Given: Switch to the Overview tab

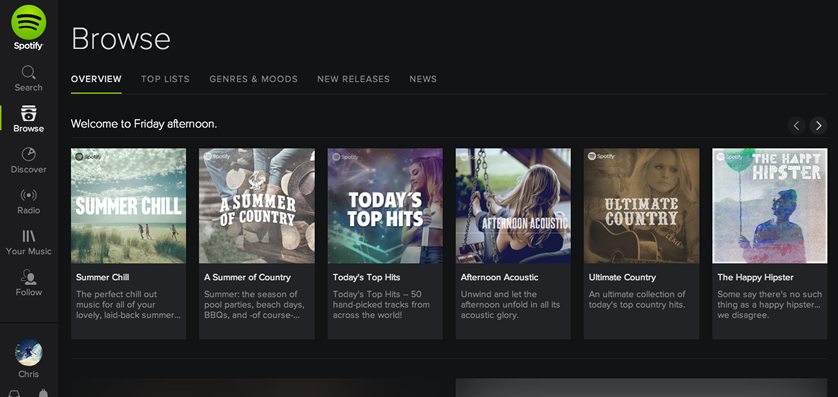Looking at the screenshot, I should 96,79.
